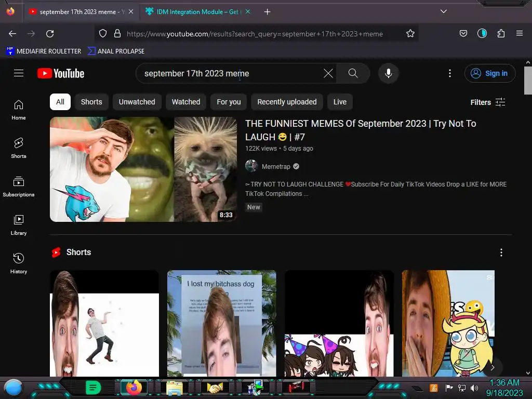Open Shorts shelf three-dot options
The width and height of the screenshot is (532, 399).
pos(501,252)
